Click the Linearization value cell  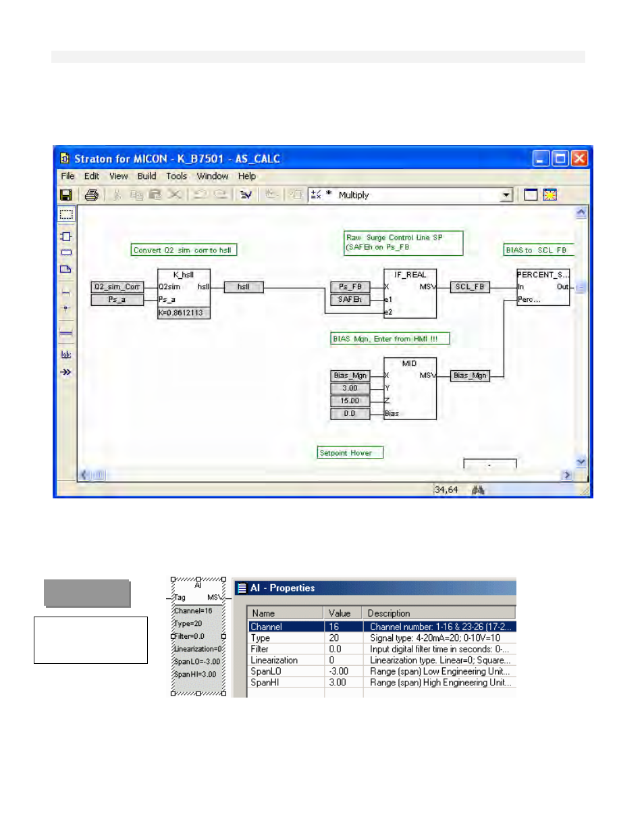pyautogui.click(x=344, y=660)
